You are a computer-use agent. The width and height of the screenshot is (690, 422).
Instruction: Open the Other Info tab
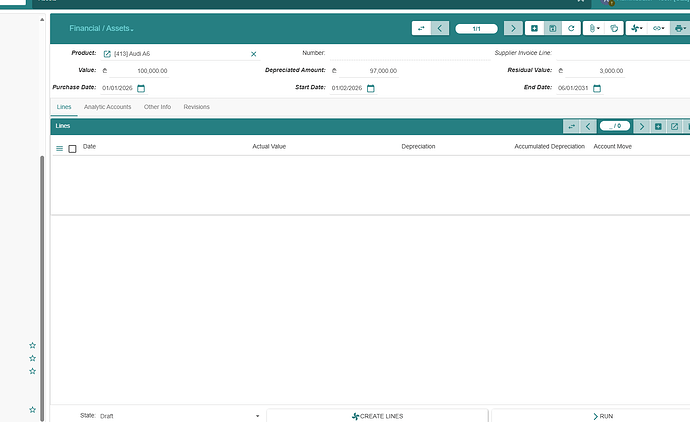click(x=157, y=106)
